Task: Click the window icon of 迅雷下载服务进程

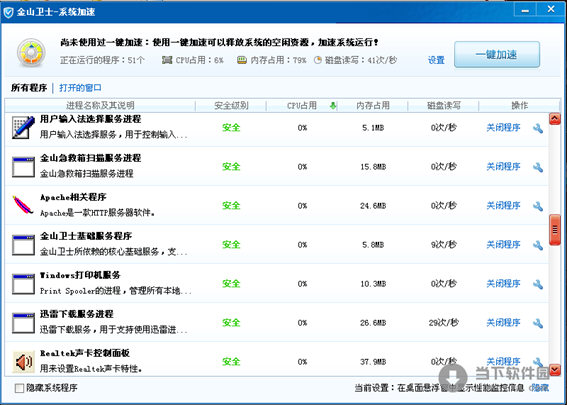Action: coord(23,323)
